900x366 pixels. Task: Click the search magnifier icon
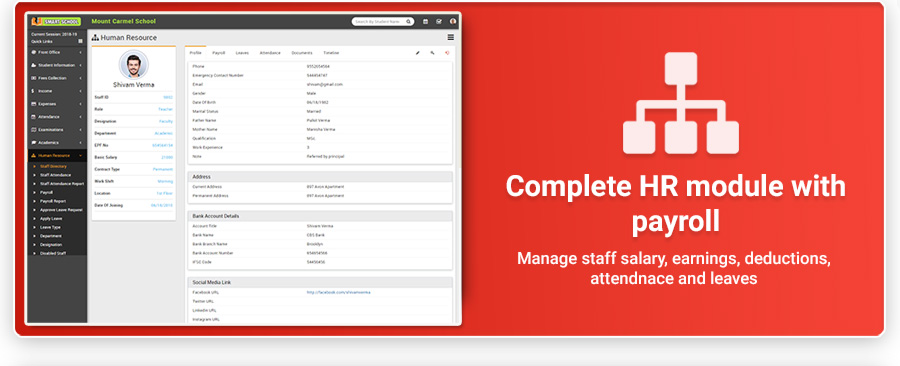[x=409, y=21]
